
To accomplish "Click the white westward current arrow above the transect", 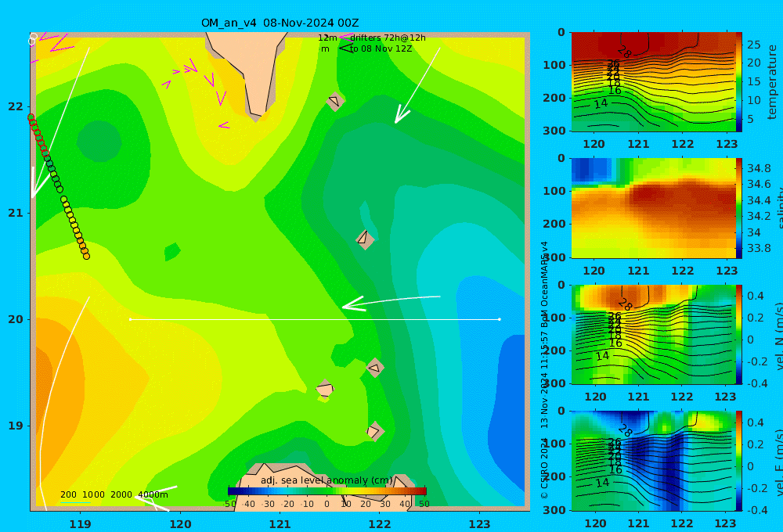I will pos(391,302).
